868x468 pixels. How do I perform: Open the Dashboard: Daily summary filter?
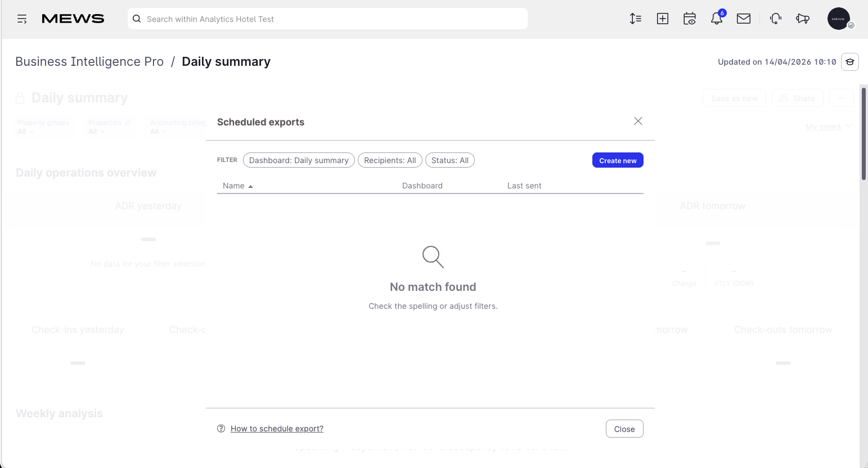pos(299,160)
